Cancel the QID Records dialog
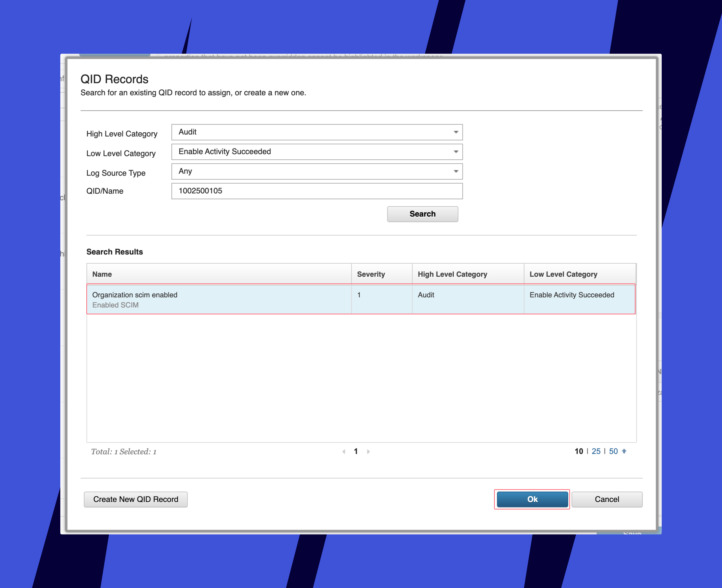The width and height of the screenshot is (722, 588). (607, 499)
